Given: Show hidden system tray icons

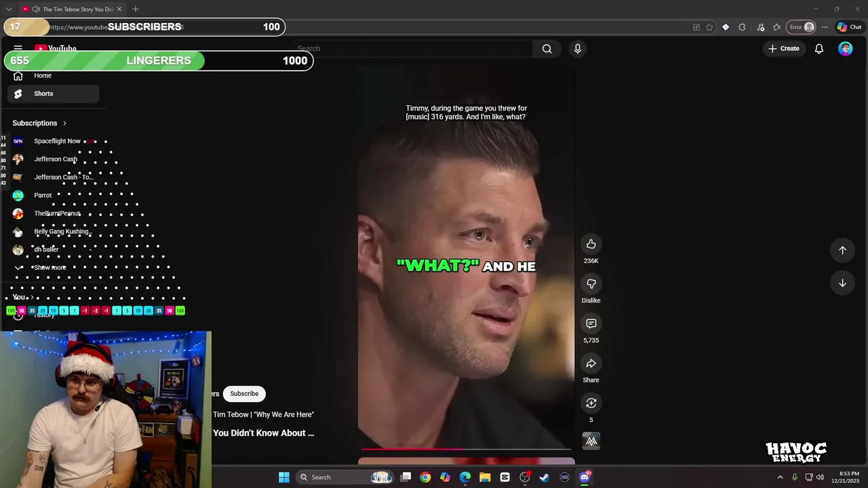Looking at the screenshot, I should click(x=780, y=477).
